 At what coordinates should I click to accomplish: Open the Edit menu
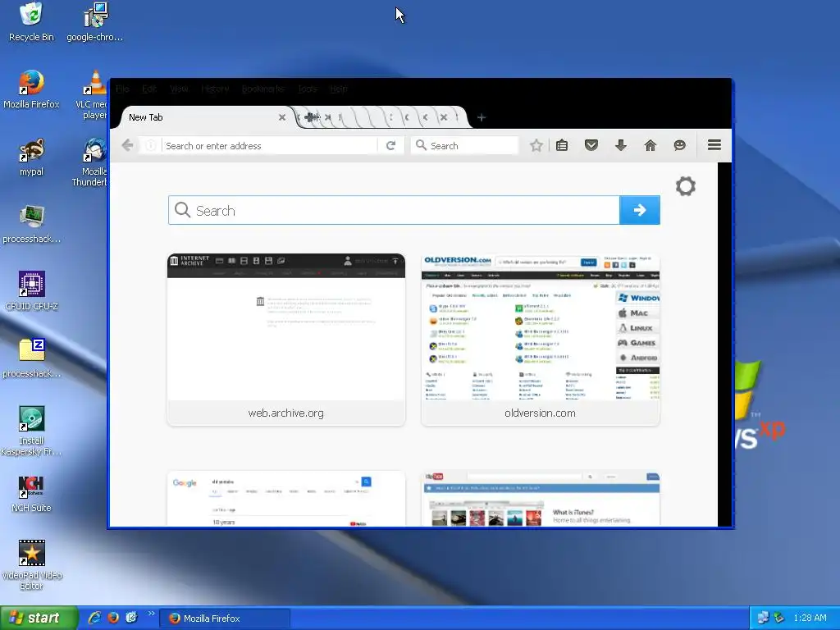point(149,89)
